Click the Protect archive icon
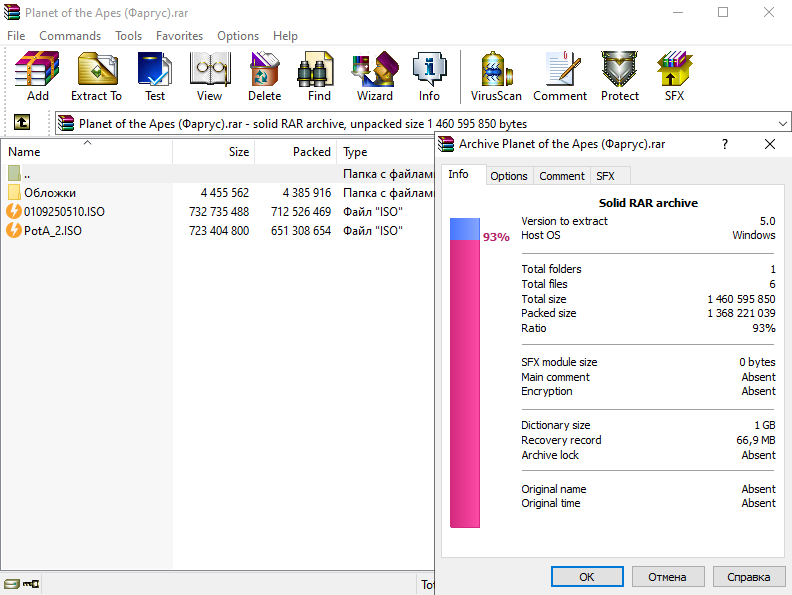The height and width of the screenshot is (595, 792). tap(619, 76)
